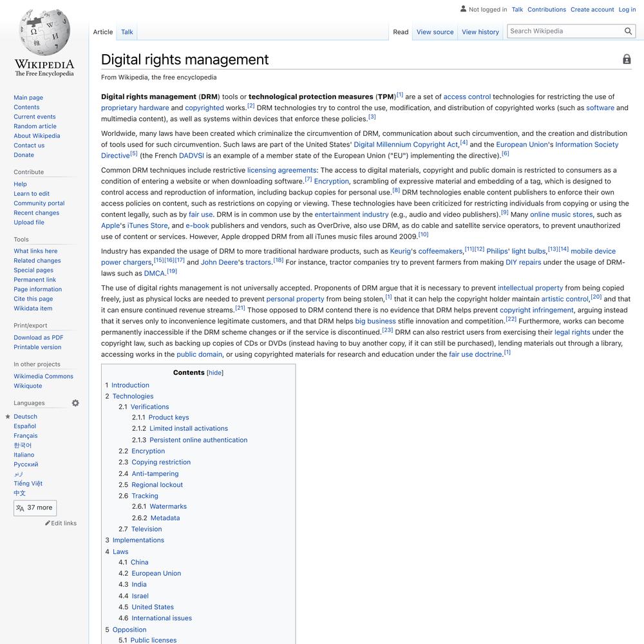Expand the 37 more languages button
Image resolution: width=644 pixels, height=644 pixels.
coord(35,507)
